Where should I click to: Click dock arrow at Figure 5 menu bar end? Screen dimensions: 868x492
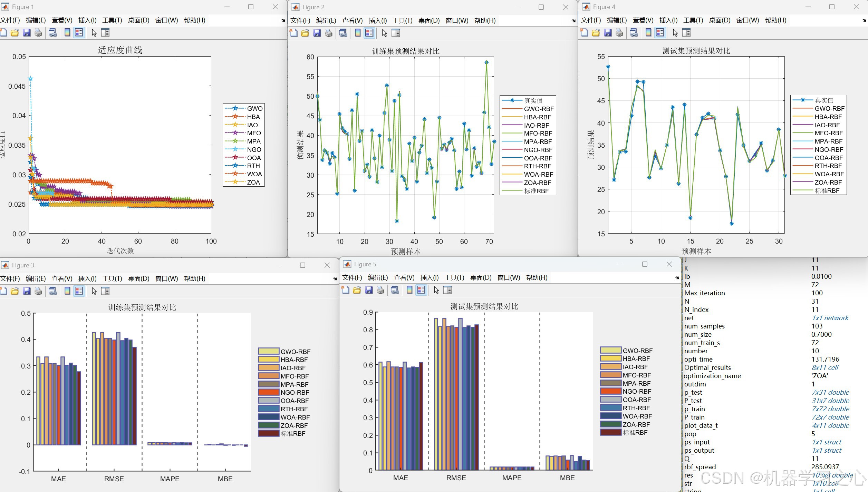coord(677,278)
